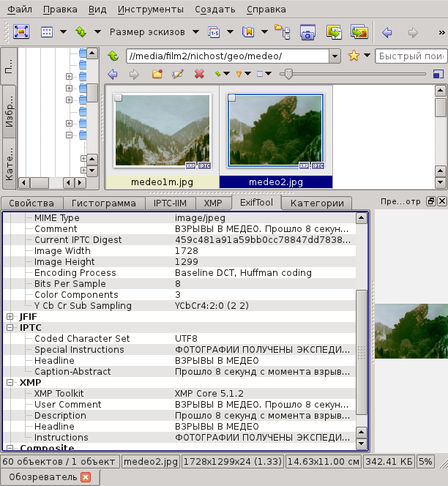This screenshot has width=448, height=486.
Task: Switch to the Свойства tab
Action: pyautogui.click(x=31, y=203)
